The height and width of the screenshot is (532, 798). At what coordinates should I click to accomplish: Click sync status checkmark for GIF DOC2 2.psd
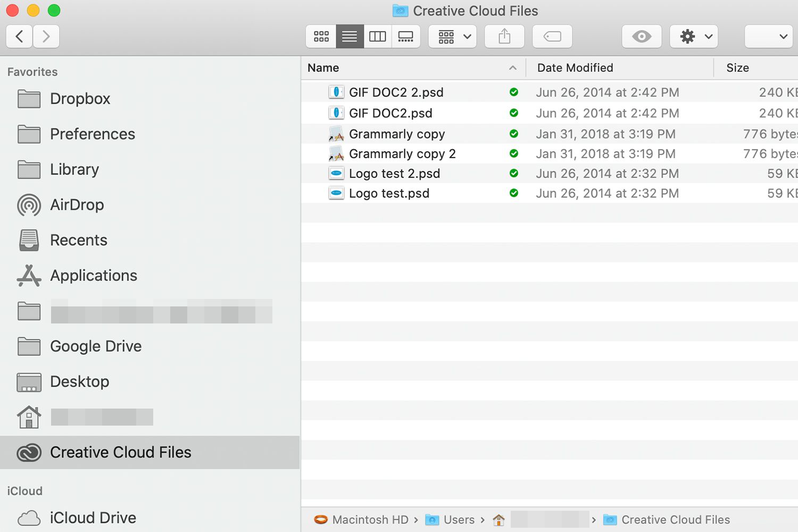click(x=514, y=92)
